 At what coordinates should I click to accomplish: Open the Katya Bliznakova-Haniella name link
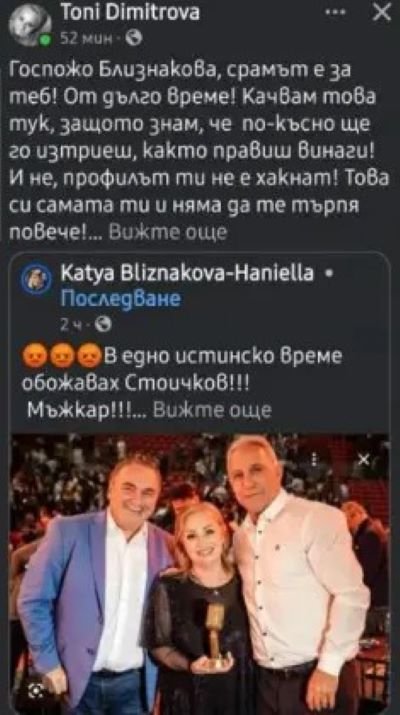(187, 275)
